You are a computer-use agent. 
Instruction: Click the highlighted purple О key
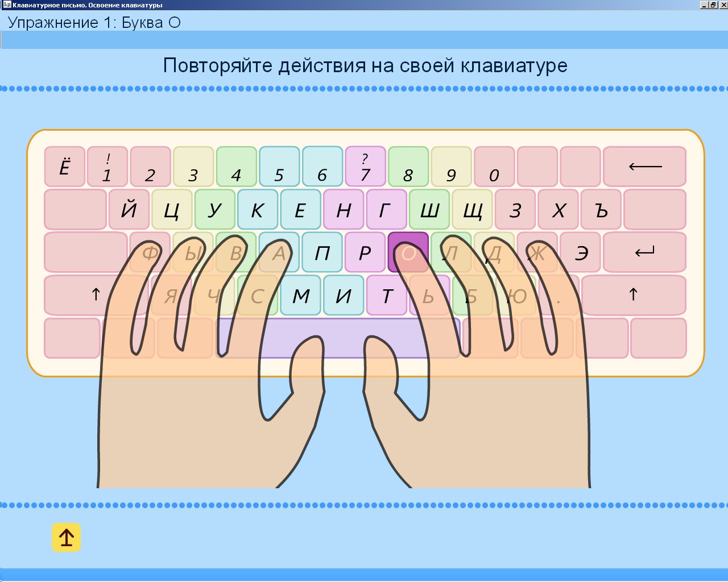408,252
